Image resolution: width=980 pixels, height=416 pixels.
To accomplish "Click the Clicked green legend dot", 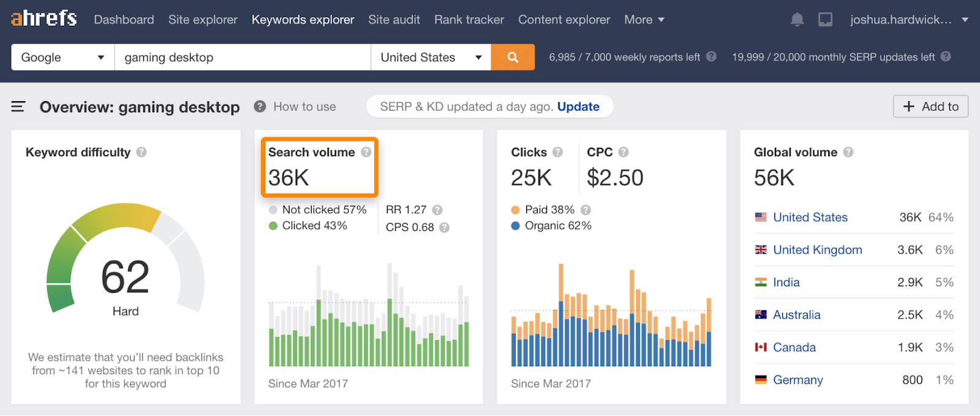I will pyautogui.click(x=273, y=225).
